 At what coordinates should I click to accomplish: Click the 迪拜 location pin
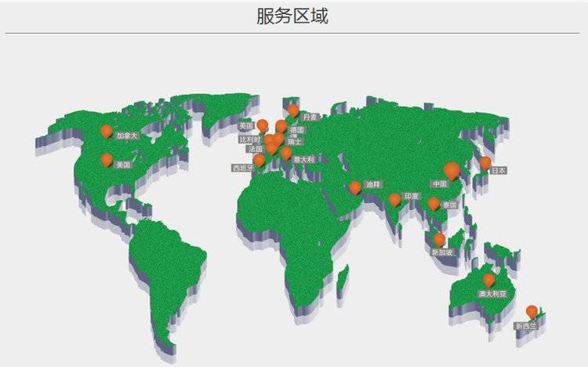355,187
